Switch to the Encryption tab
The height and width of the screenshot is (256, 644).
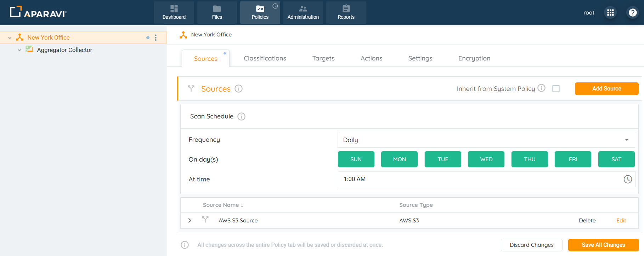pyautogui.click(x=474, y=58)
